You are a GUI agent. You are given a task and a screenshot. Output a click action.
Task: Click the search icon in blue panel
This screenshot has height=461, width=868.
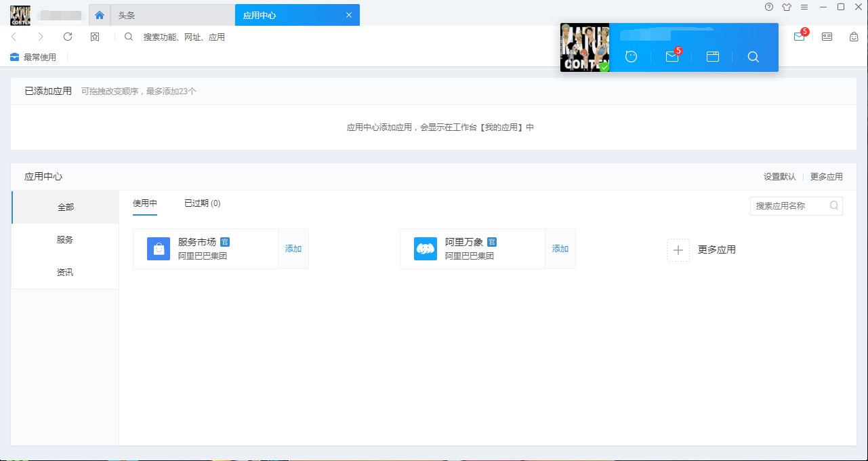(753, 57)
